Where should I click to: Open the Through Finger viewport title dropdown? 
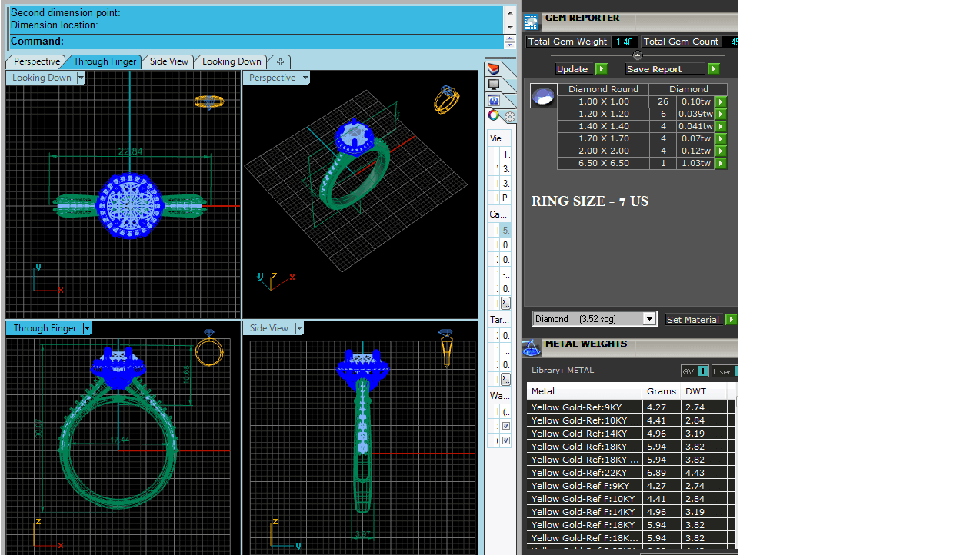[87, 328]
